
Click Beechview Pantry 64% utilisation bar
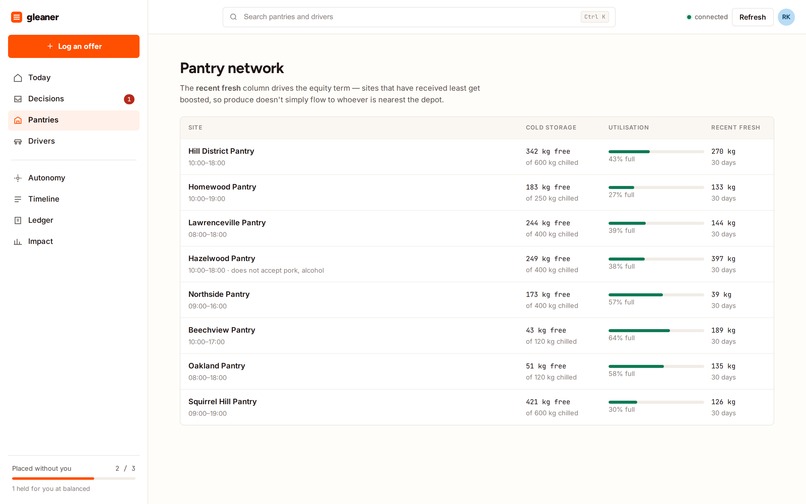click(x=656, y=331)
